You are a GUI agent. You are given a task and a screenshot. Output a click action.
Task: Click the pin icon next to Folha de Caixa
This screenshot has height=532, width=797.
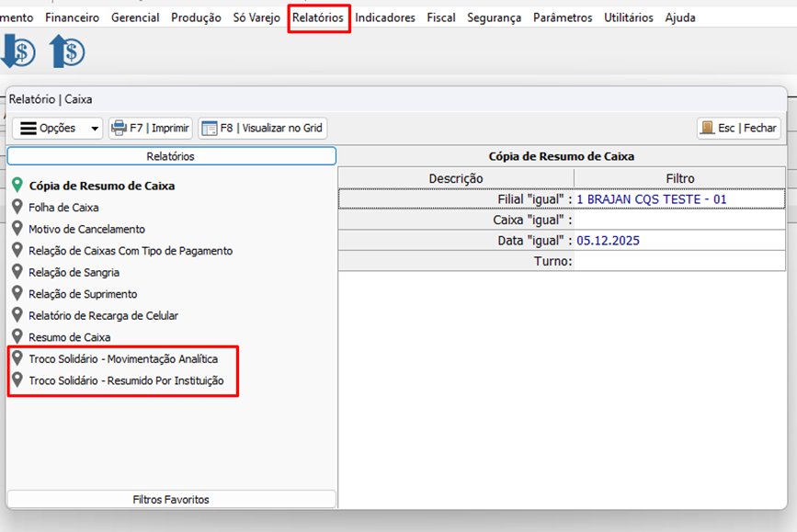click(17, 208)
